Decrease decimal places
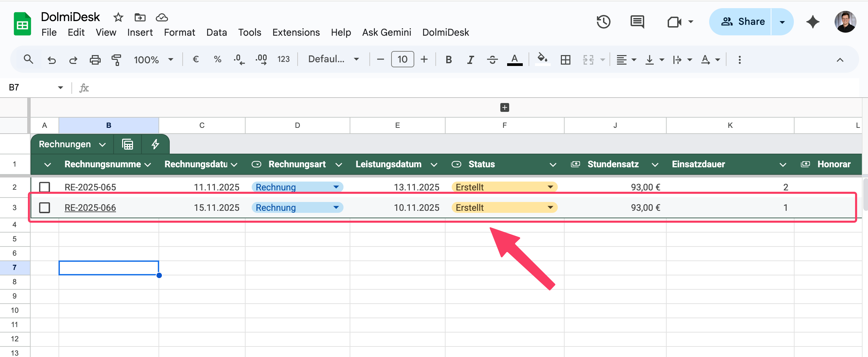 pyautogui.click(x=239, y=59)
